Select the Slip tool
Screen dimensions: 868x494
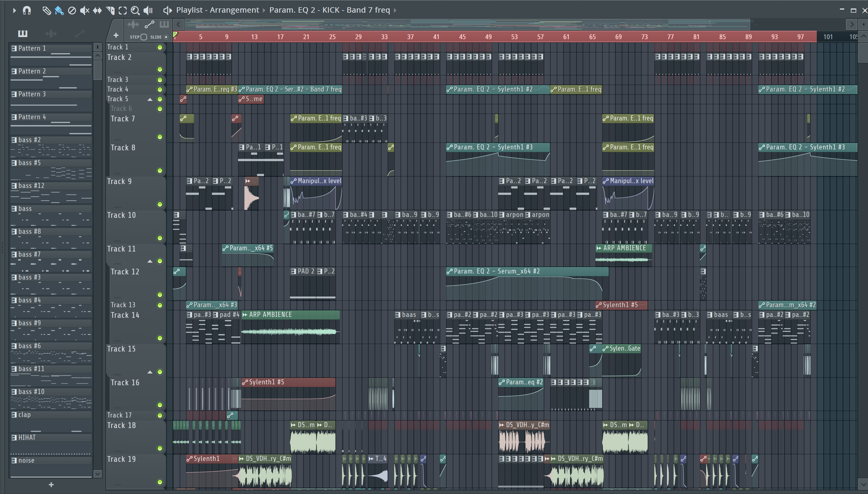point(97,11)
